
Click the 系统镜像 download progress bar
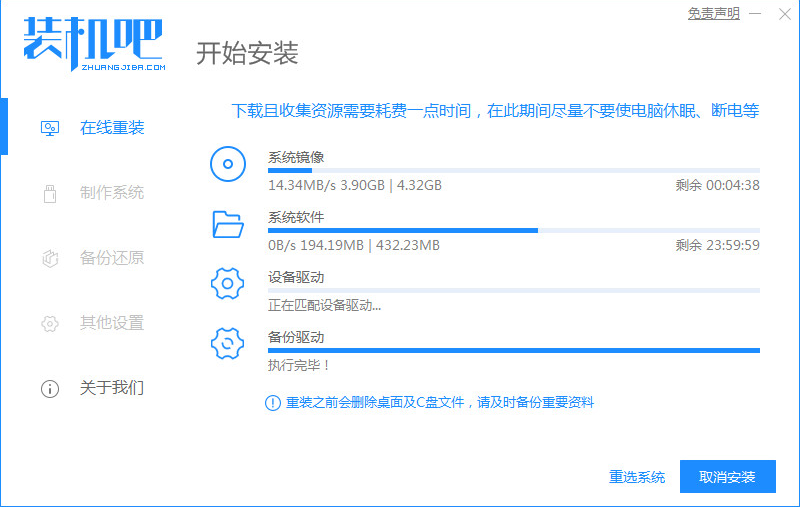[x=513, y=171]
